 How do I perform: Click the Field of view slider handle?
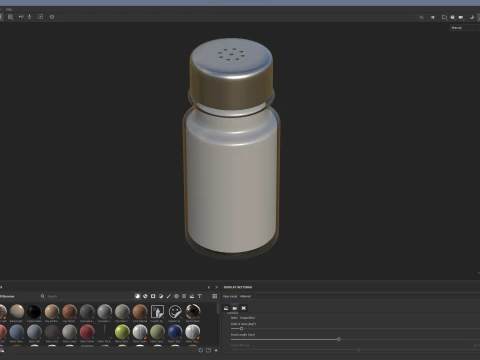(241, 329)
